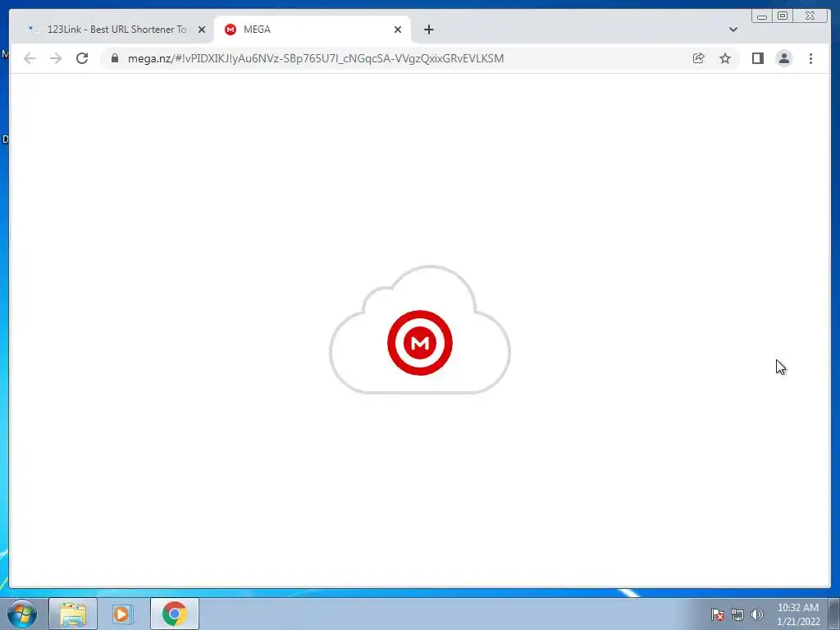The height and width of the screenshot is (630, 840).
Task: Click the 10:32 AM clock
Action: coord(798,608)
